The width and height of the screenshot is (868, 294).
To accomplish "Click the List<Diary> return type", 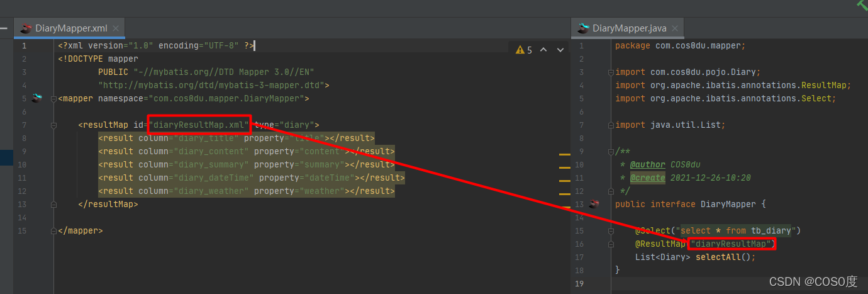I will click(x=663, y=257).
